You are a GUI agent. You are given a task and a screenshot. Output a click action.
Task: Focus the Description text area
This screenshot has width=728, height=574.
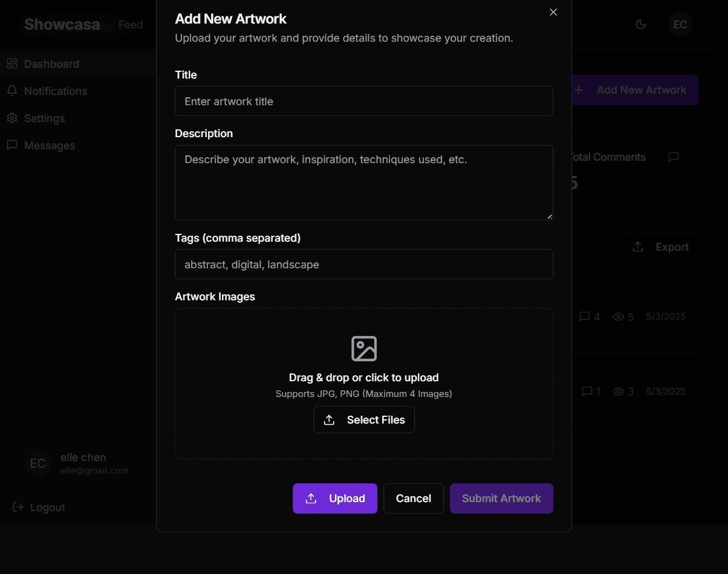click(x=364, y=182)
